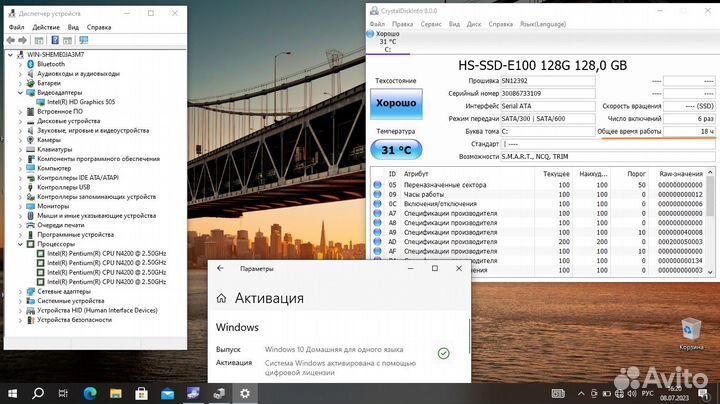Open the Правка menu in CrystalDiskInfo

tap(402, 24)
